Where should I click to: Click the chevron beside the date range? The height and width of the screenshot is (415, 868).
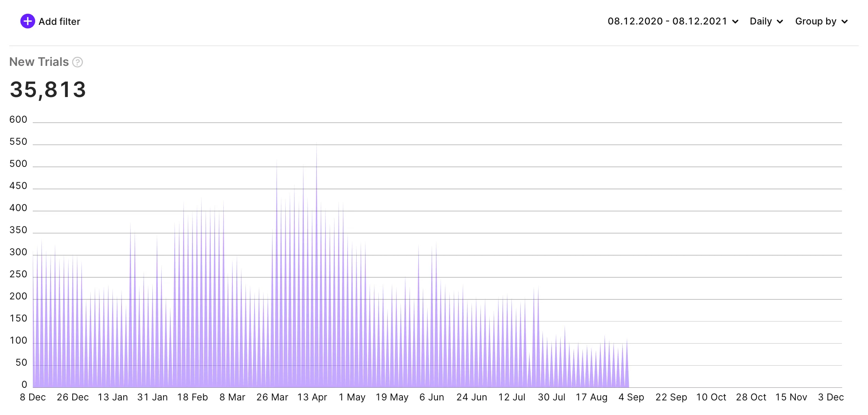(x=735, y=22)
